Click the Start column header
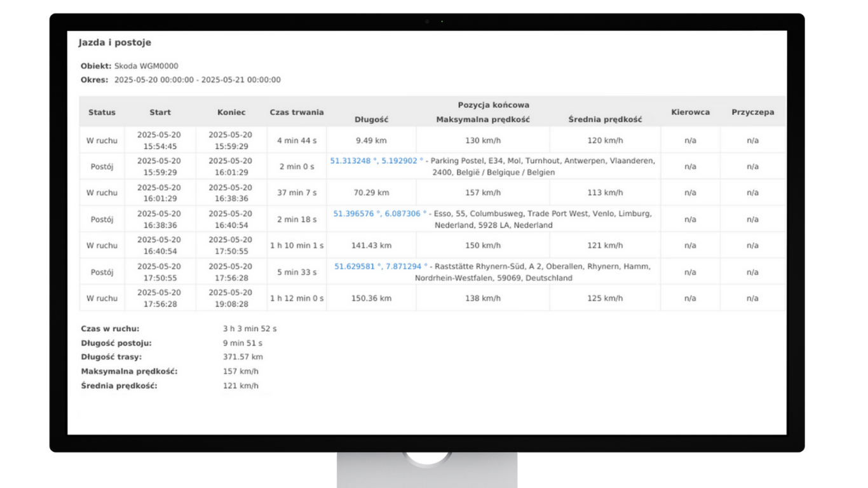This screenshot has height=488, width=868. point(160,112)
